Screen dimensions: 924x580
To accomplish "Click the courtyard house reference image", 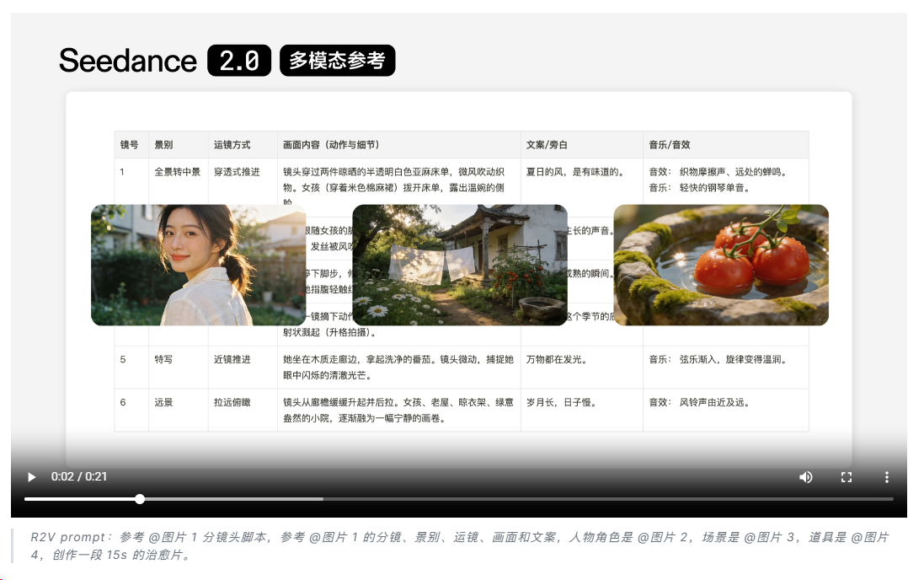I will (460, 265).
